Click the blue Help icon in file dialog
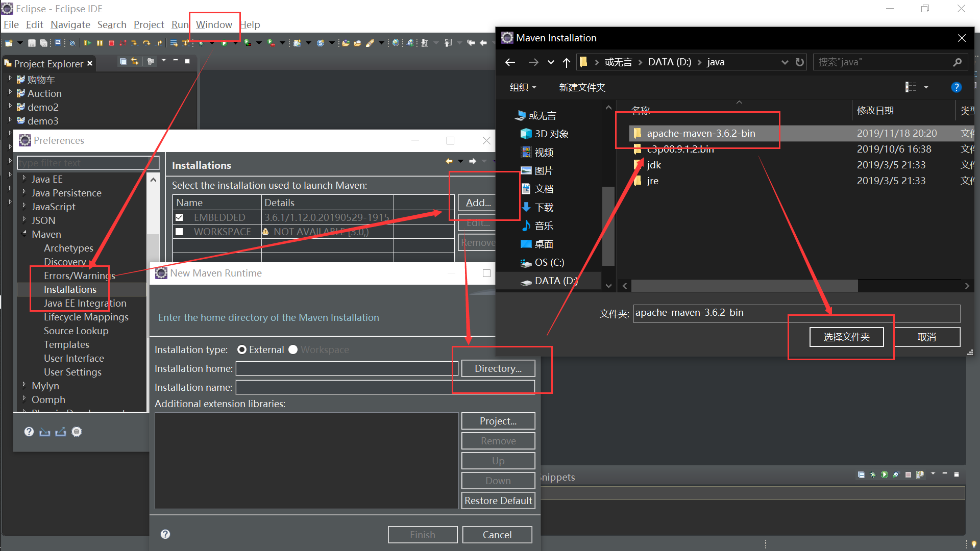980x551 pixels. coord(957,87)
